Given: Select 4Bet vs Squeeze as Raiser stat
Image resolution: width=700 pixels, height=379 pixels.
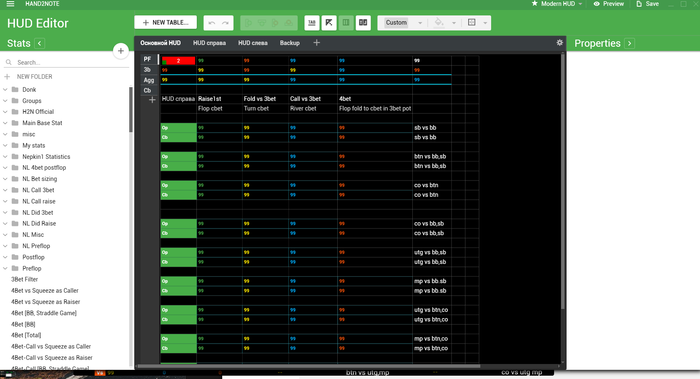Looking at the screenshot, I should click(46, 302).
